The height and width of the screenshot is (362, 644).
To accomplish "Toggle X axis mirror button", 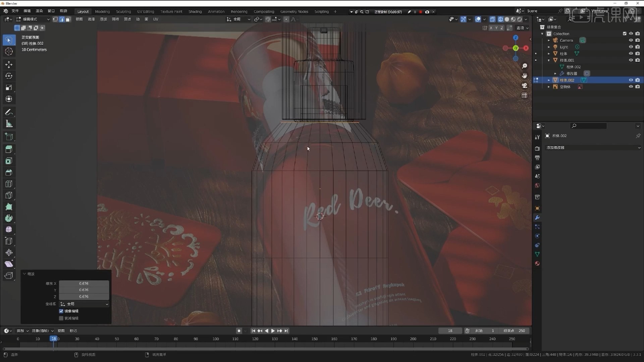I will click(x=491, y=28).
